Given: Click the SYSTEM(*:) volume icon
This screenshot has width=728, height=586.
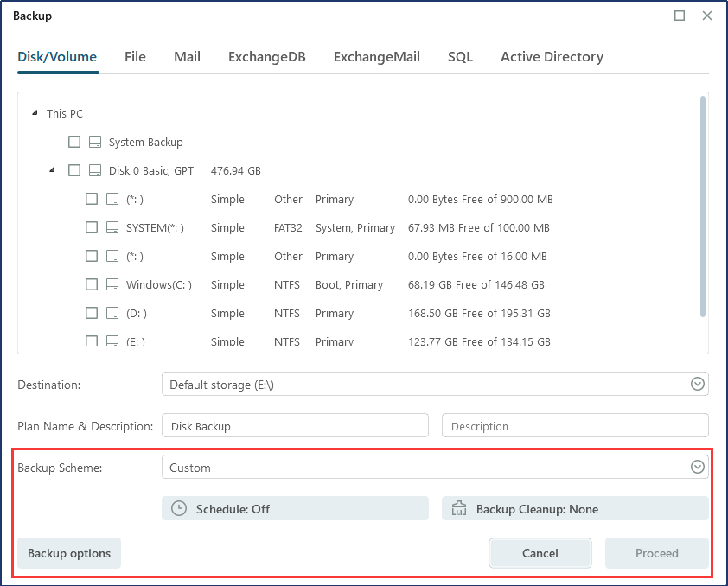Looking at the screenshot, I should pyautogui.click(x=112, y=228).
